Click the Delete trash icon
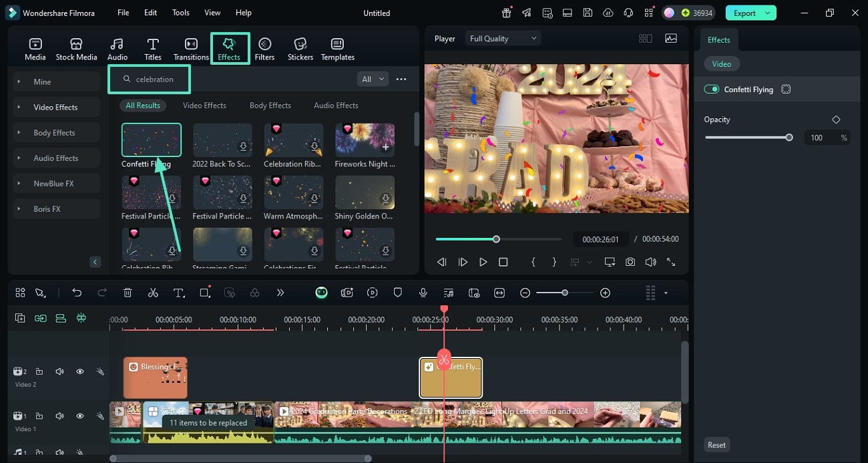Image resolution: width=868 pixels, height=463 pixels. (128, 293)
